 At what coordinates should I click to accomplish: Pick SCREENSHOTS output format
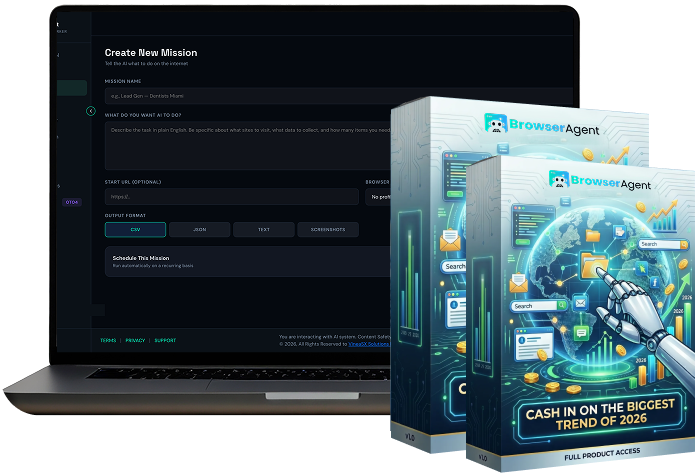tap(328, 230)
